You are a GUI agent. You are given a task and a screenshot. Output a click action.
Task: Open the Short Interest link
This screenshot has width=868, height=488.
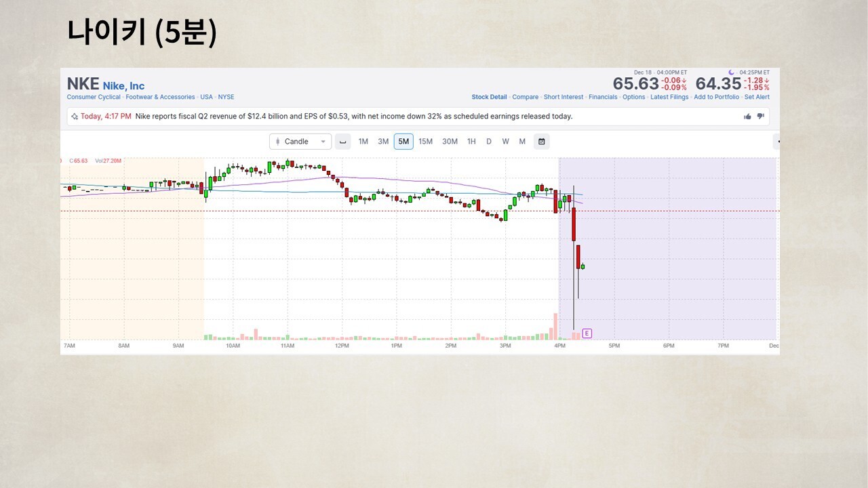pos(564,97)
